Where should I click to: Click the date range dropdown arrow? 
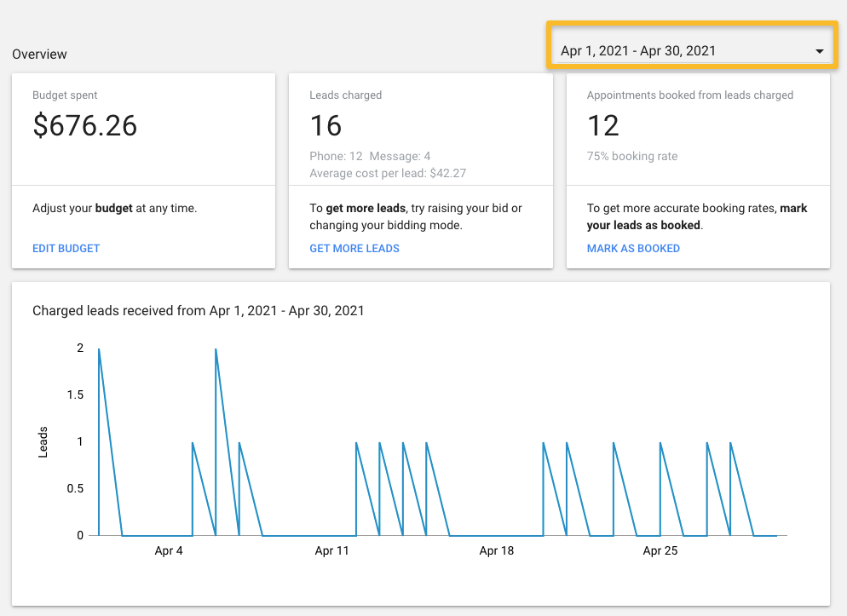pos(819,51)
